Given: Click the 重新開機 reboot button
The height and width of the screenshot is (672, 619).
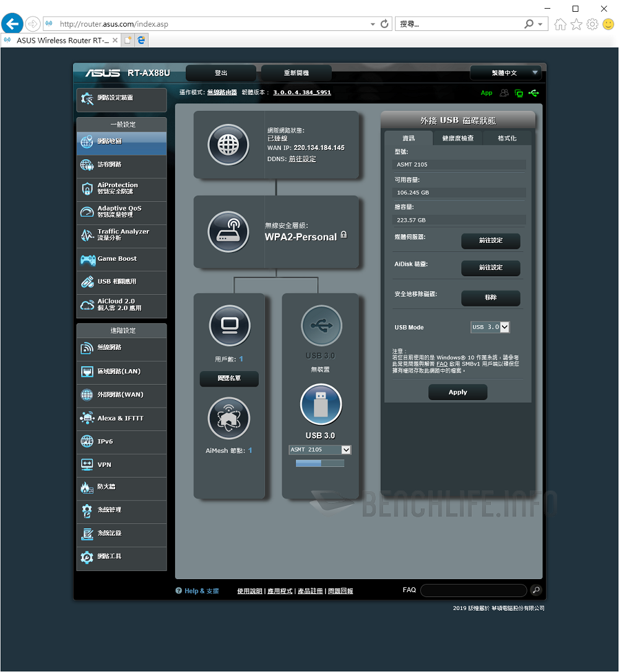Looking at the screenshot, I should coord(297,73).
